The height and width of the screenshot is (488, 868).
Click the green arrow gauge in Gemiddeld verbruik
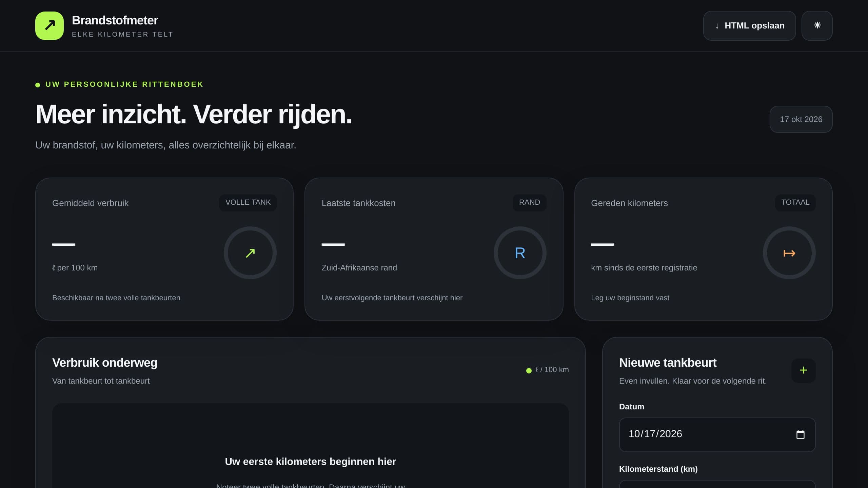click(250, 253)
